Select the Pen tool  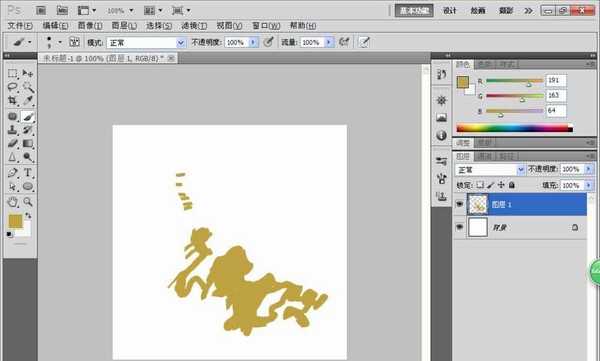click(x=13, y=173)
